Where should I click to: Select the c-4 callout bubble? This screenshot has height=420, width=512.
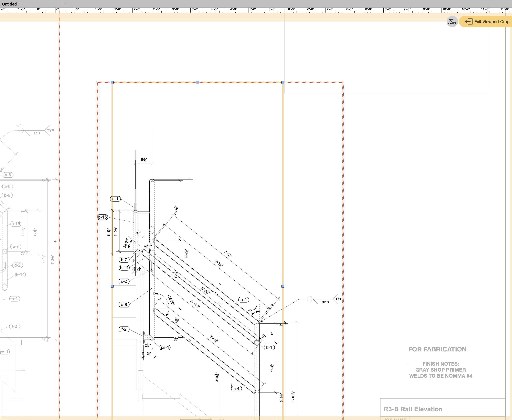(236, 389)
